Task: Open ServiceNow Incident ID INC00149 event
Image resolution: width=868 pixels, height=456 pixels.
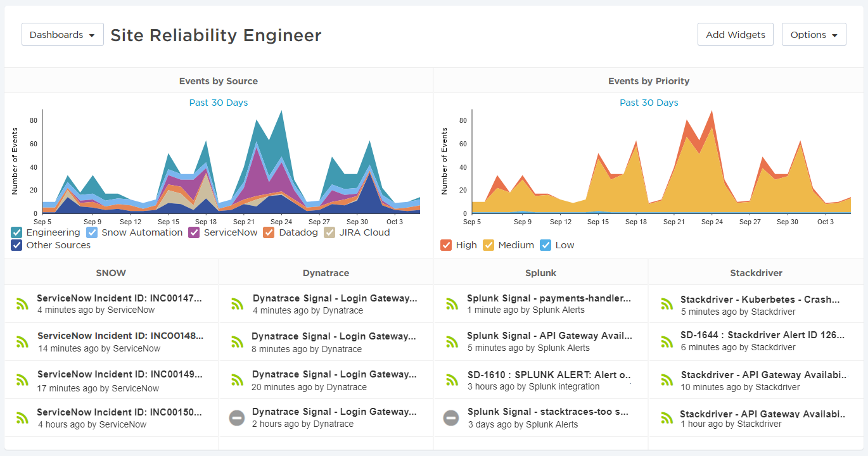Action: (x=120, y=374)
